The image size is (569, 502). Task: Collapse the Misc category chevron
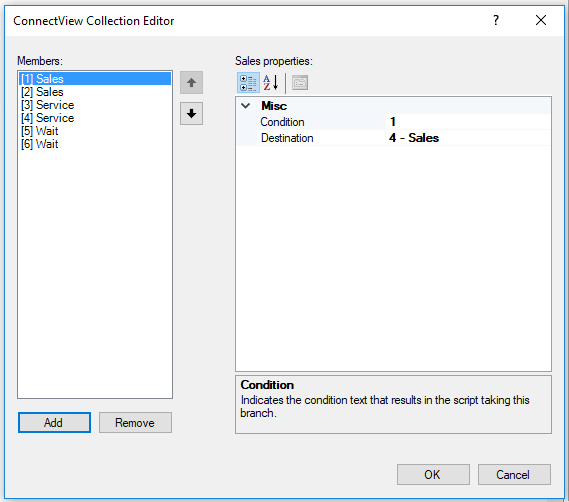click(x=246, y=106)
